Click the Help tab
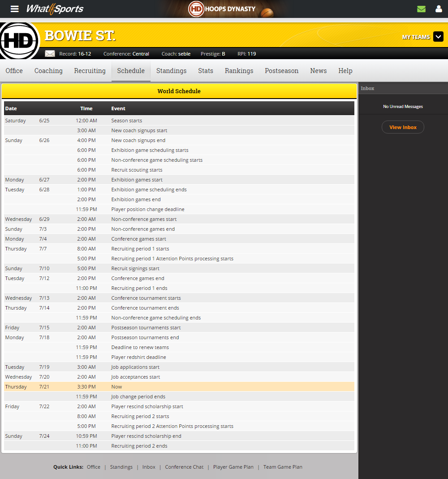Viewport: 448px width, 479px height. 345,71
